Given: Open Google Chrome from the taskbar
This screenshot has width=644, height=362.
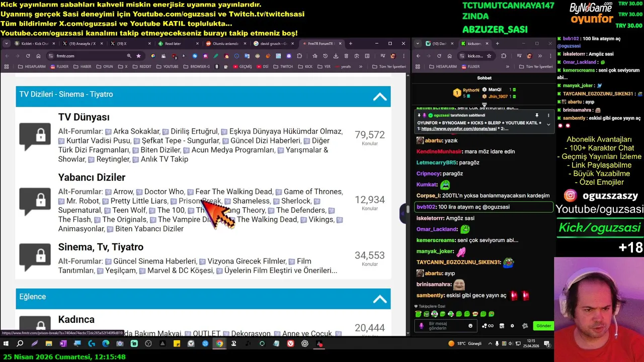Looking at the screenshot, I should pos(219,344).
